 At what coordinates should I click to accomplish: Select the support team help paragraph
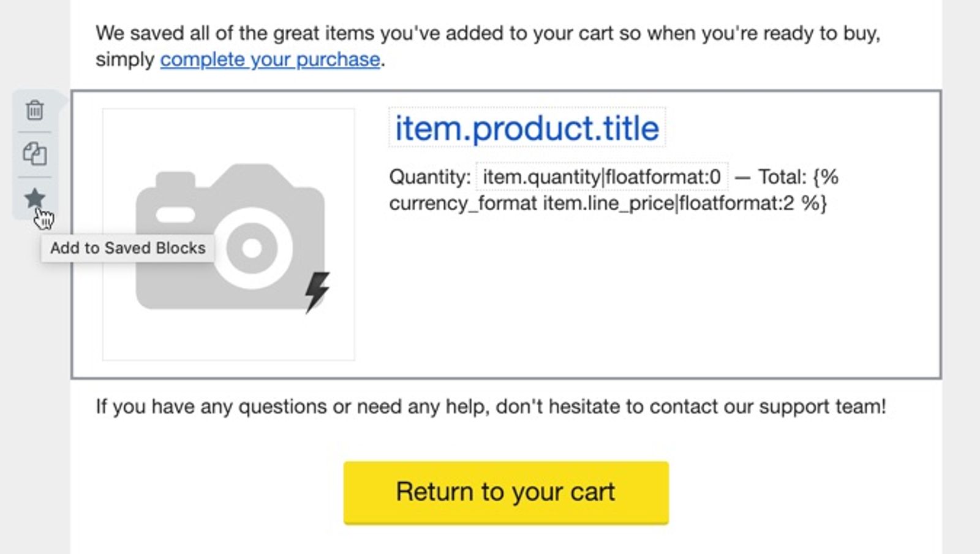tap(491, 406)
